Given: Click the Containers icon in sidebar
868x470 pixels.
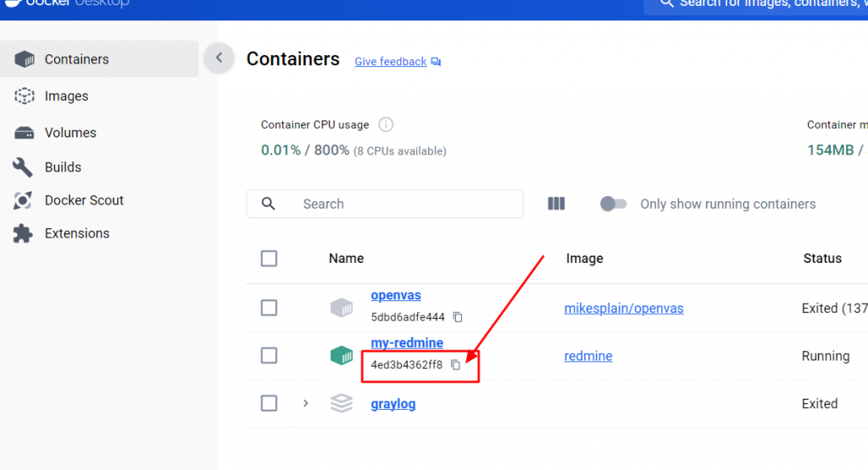Looking at the screenshot, I should (25, 59).
